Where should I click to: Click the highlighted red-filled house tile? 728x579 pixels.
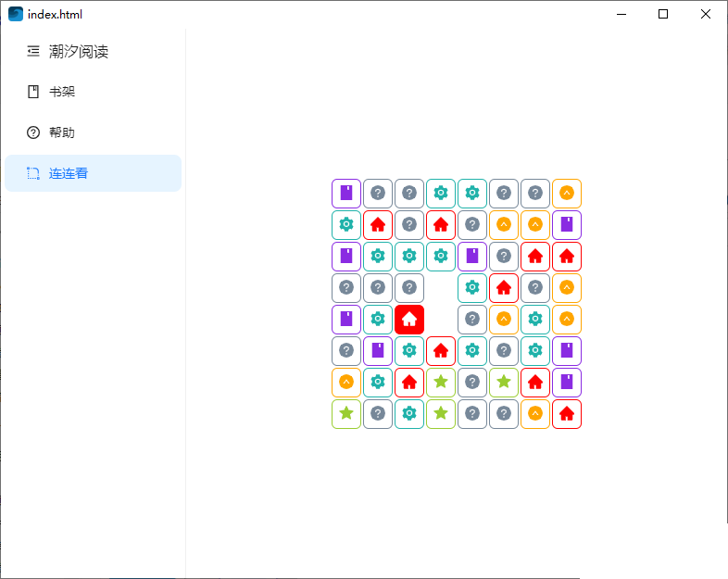(x=409, y=320)
